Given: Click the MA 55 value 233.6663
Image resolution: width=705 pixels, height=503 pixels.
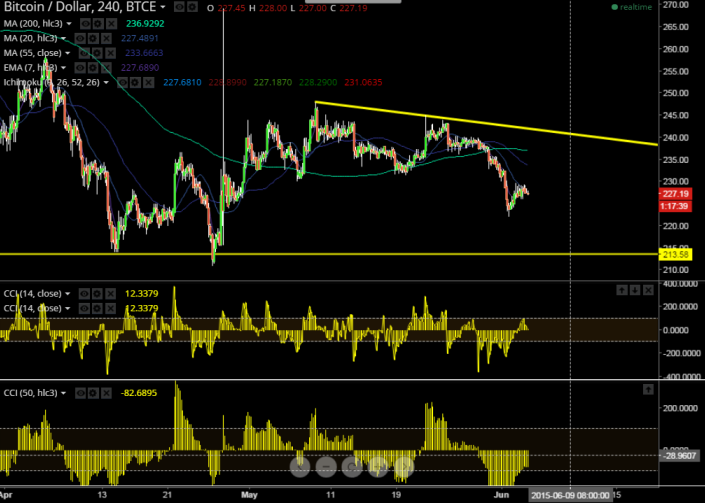Looking at the screenshot, I should tap(144, 53).
